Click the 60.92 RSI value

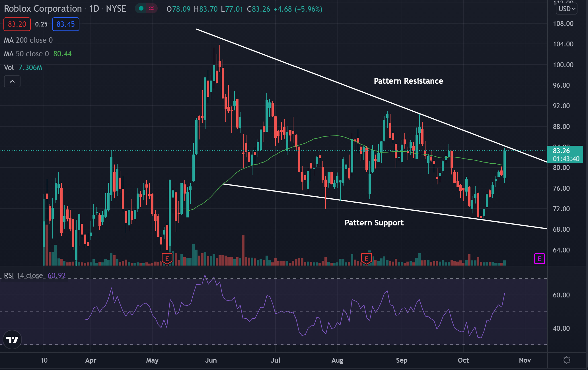57,276
